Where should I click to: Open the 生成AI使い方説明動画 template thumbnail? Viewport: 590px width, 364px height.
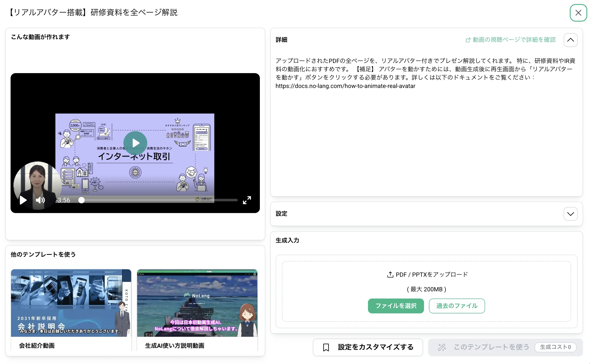point(197,303)
